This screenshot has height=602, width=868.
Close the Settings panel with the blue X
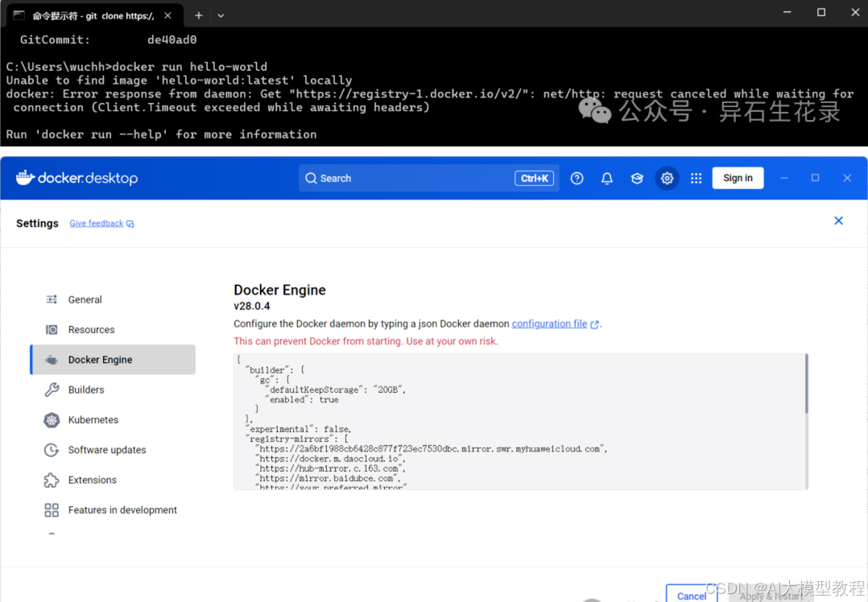click(x=839, y=221)
